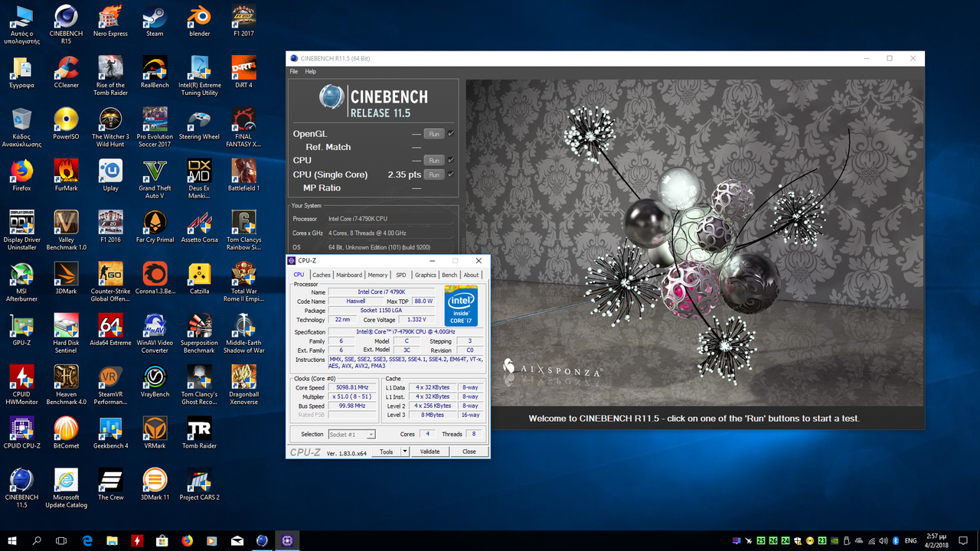
Task: Open Task View on the taskbar
Action: (x=62, y=540)
